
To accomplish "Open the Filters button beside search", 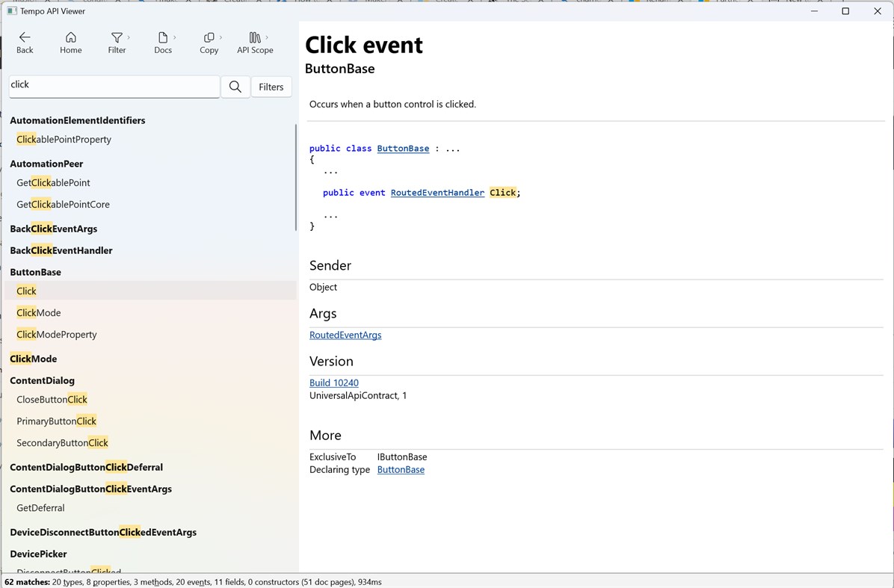I will 271,87.
